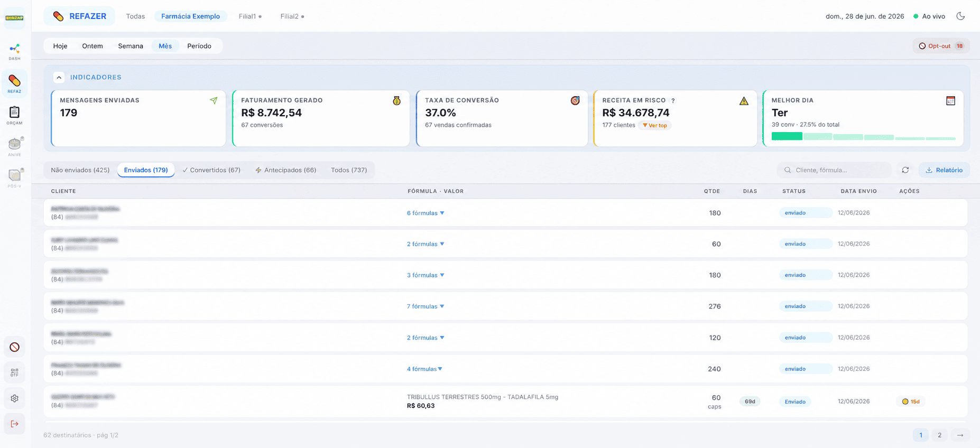The image size is (980, 448).
Task: Open the QR code sidebar icon
Action: pos(15,372)
